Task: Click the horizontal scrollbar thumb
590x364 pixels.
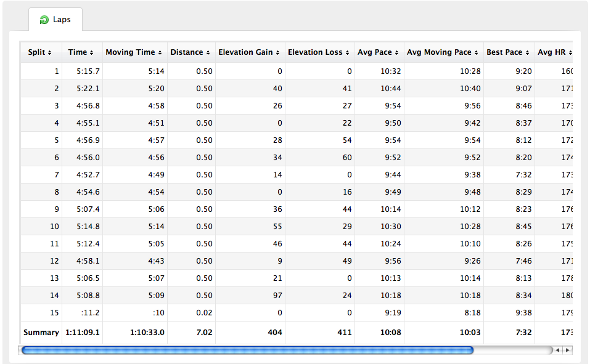Action: pos(247,350)
